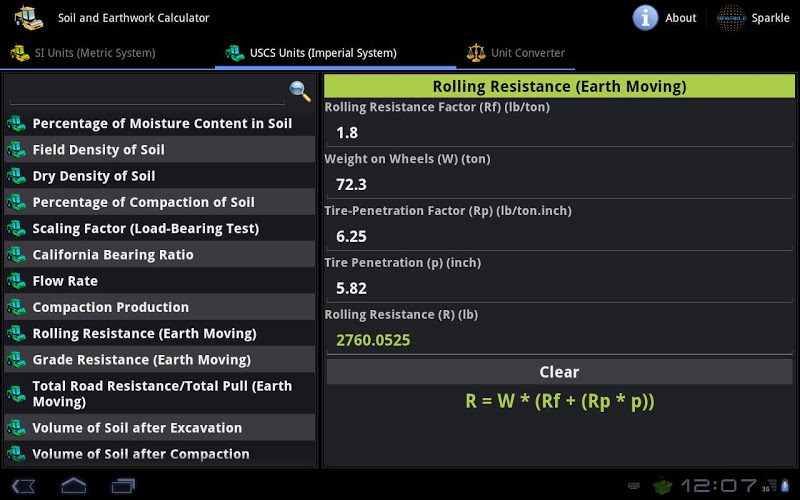Click the Rolling Resistance Factor (Rf) label

pos(437,107)
